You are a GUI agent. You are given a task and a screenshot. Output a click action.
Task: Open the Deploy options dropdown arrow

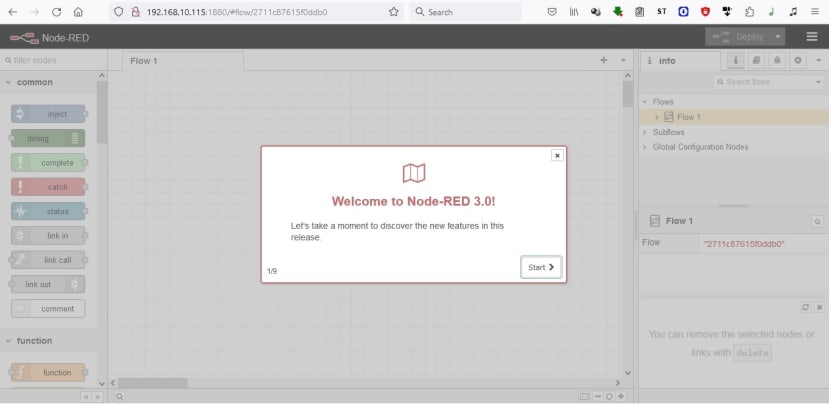pos(778,36)
